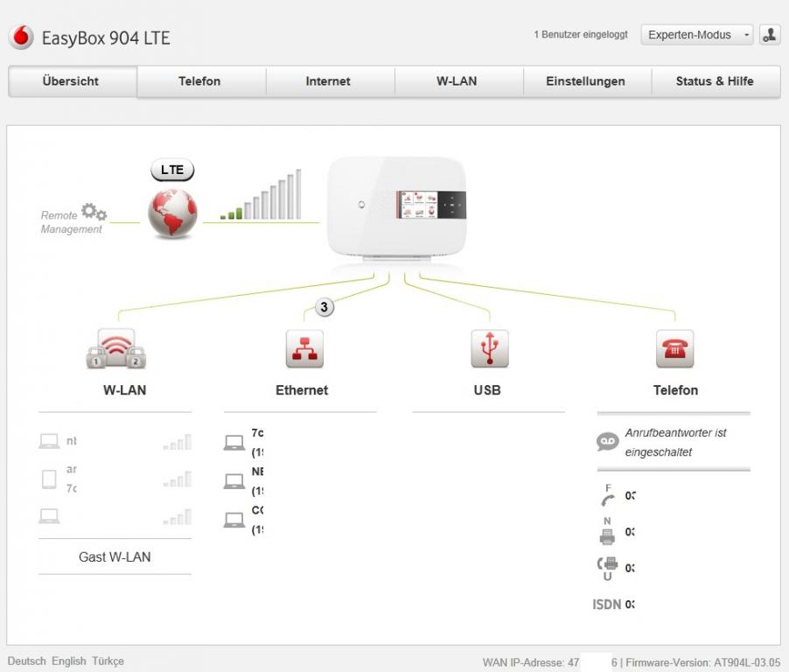
Task: Click the EasyBox router image
Action: (x=397, y=209)
